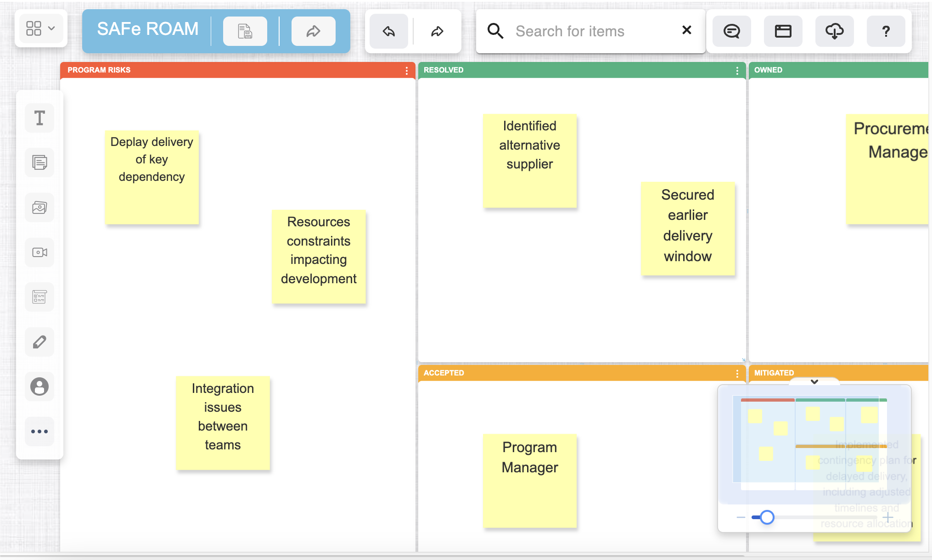Screen dimensions: 932x560
Task: Choose the video tool in the sidebar
Action: pos(39,252)
